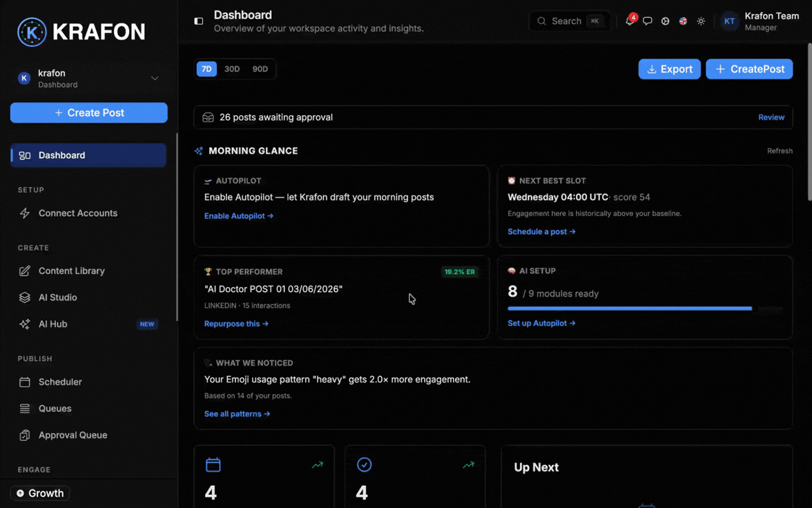This screenshot has height=508, width=812.
Task: Click the Search input field
Action: (x=569, y=21)
